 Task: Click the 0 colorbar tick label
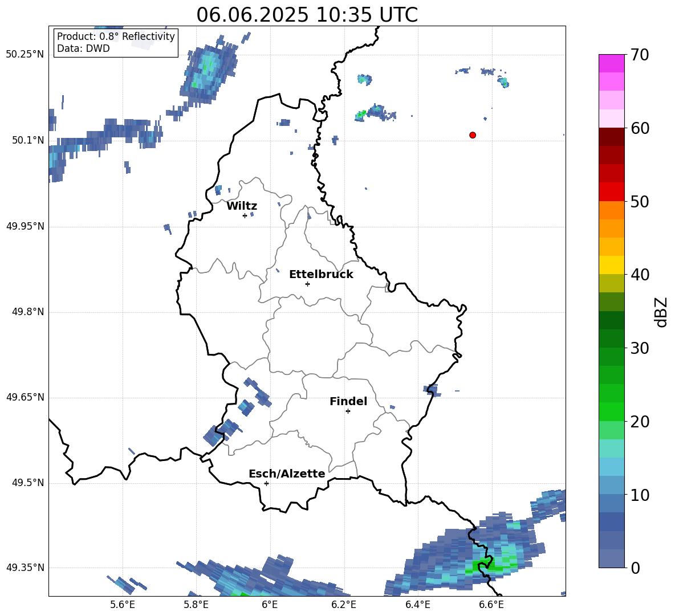pos(635,568)
